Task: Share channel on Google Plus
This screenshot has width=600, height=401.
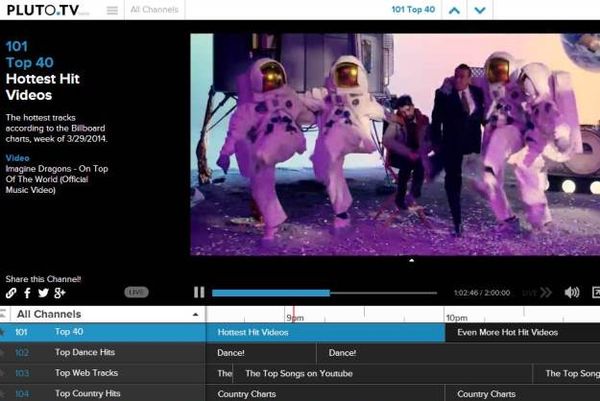Action: (x=60, y=293)
